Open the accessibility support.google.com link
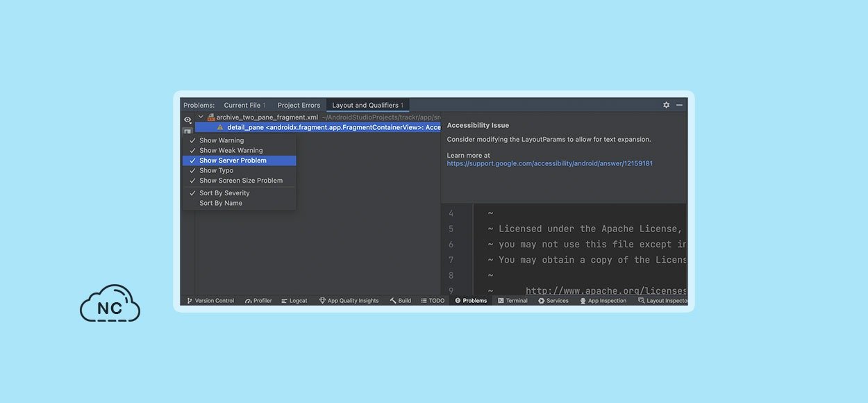 click(549, 164)
